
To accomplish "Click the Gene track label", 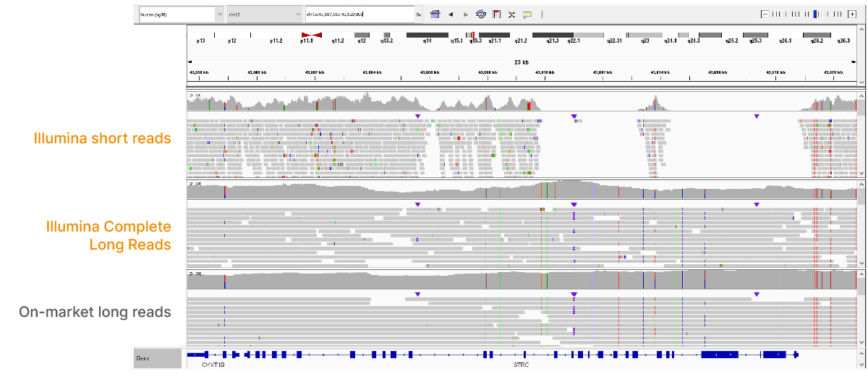I will click(157, 358).
